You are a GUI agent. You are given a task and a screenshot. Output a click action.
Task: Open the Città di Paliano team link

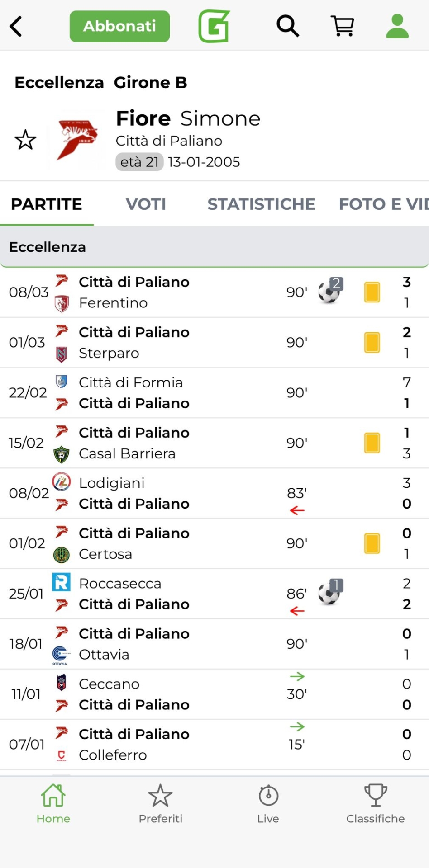(169, 141)
